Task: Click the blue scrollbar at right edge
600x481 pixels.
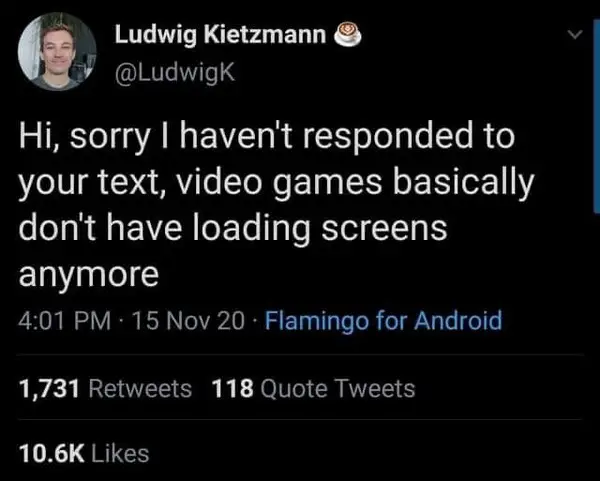Action: (x=596, y=115)
